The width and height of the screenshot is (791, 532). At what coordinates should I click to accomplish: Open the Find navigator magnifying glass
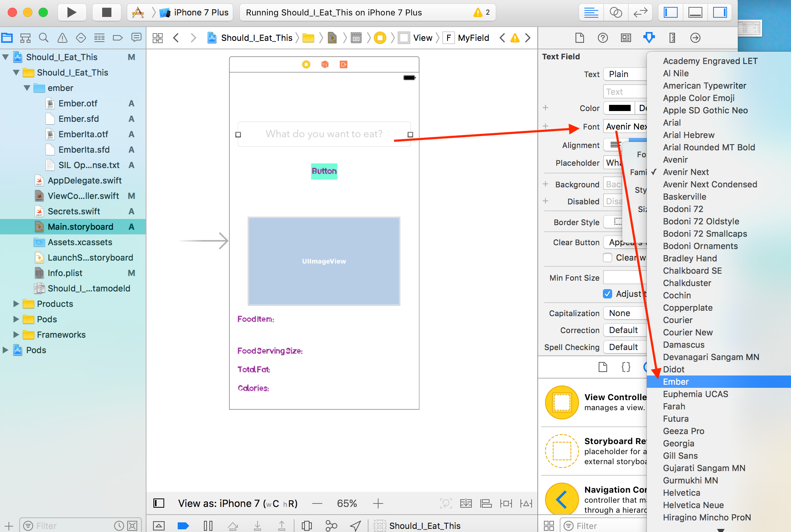click(44, 38)
